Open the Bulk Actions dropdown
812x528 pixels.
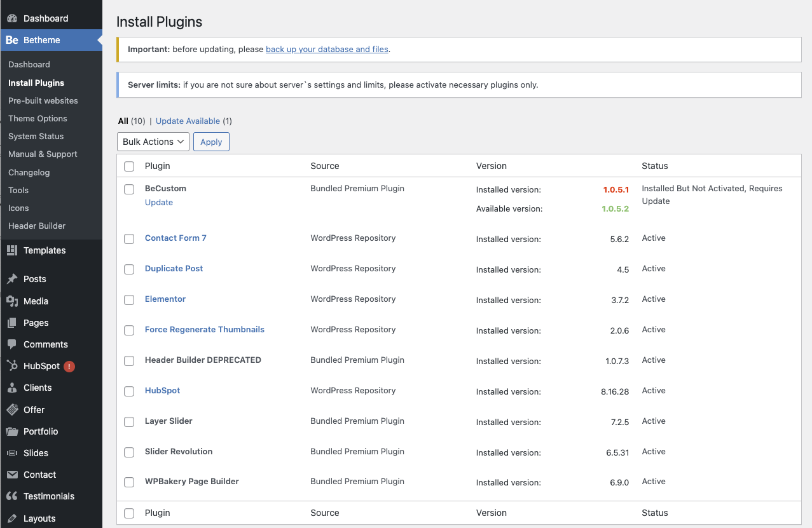153,142
